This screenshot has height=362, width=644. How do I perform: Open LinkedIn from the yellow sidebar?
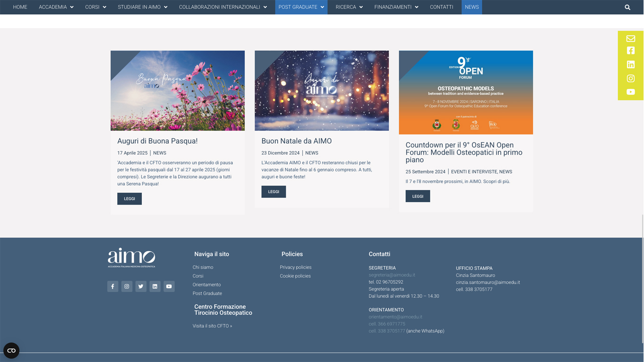point(631,65)
